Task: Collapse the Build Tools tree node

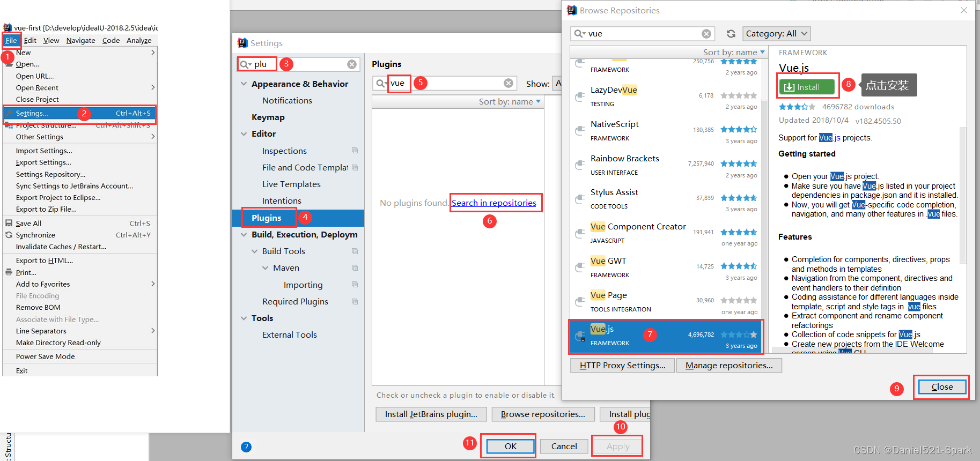Action: [x=254, y=251]
